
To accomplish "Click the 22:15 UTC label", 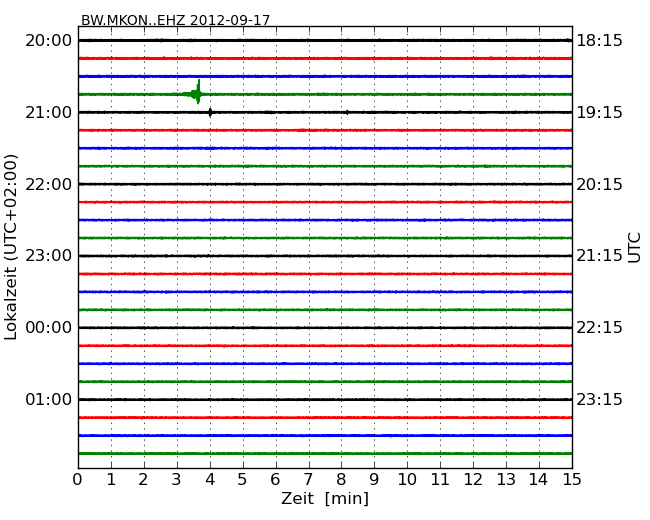I will click(599, 328).
